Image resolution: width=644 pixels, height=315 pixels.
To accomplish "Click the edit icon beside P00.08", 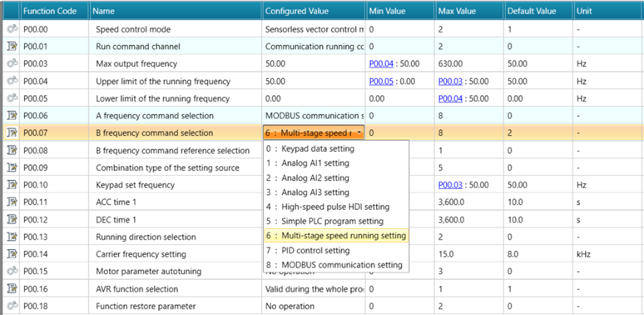I will point(12,150).
